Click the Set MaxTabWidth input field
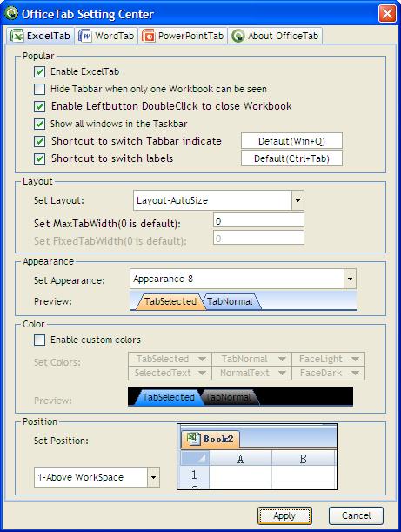The width and height of the screenshot is (401, 532). tap(258, 221)
